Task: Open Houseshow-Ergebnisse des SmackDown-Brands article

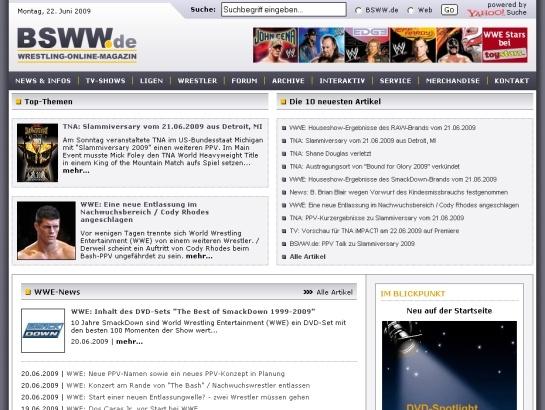Action: [x=393, y=179]
